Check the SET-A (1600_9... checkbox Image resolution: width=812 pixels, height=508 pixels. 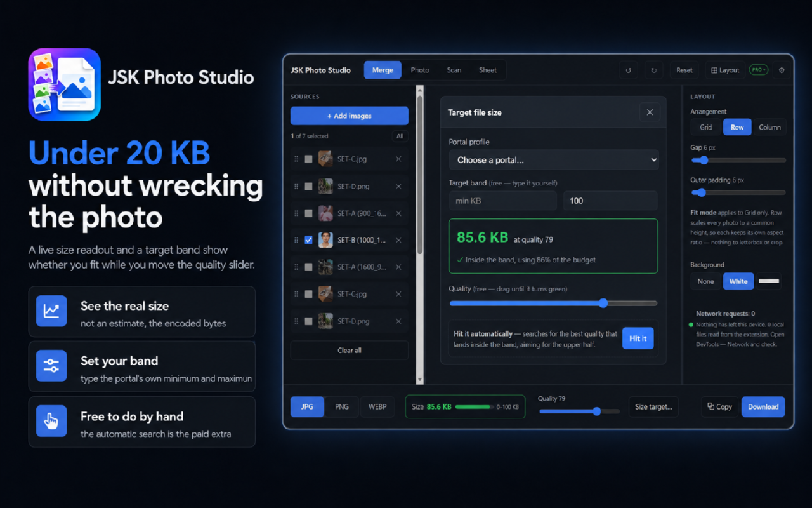point(308,267)
